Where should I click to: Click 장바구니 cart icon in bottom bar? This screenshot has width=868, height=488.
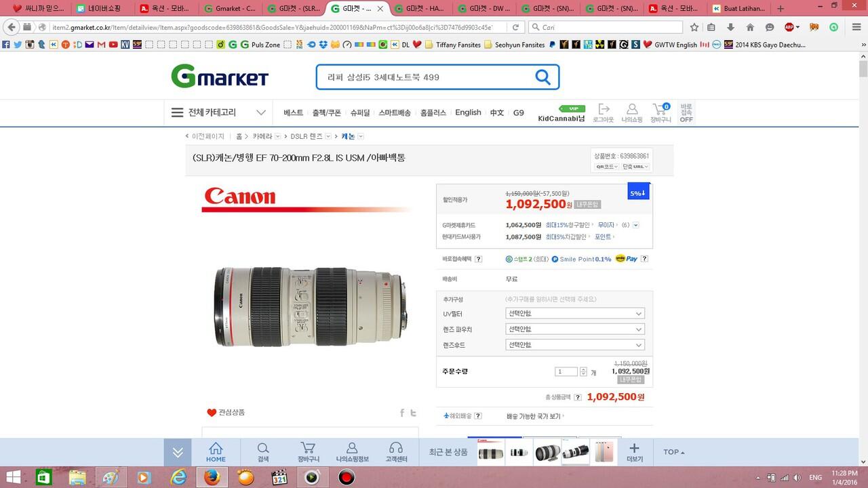tap(308, 453)
